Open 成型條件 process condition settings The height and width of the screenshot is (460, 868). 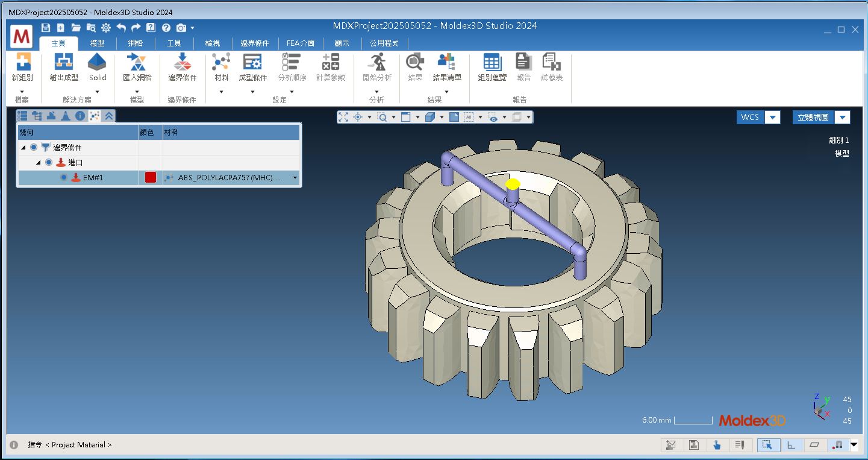pos(252,67)
